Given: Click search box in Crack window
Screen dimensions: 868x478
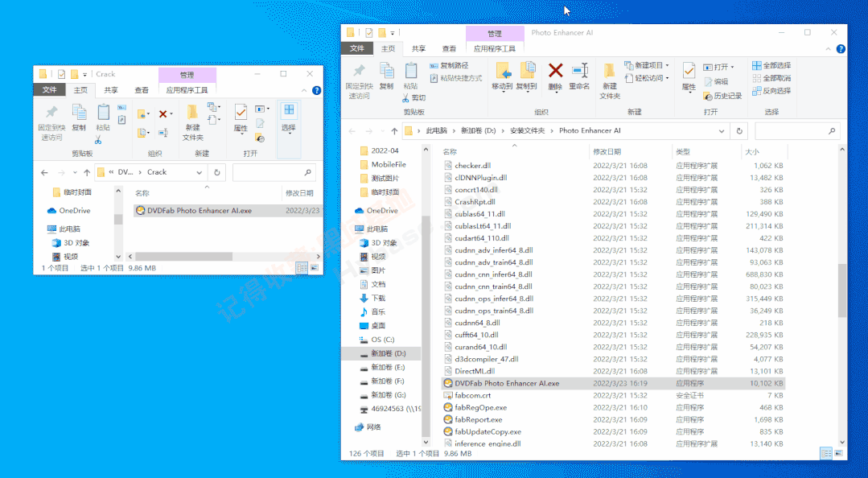Looking at the screenshot, I should pos(274,172).
